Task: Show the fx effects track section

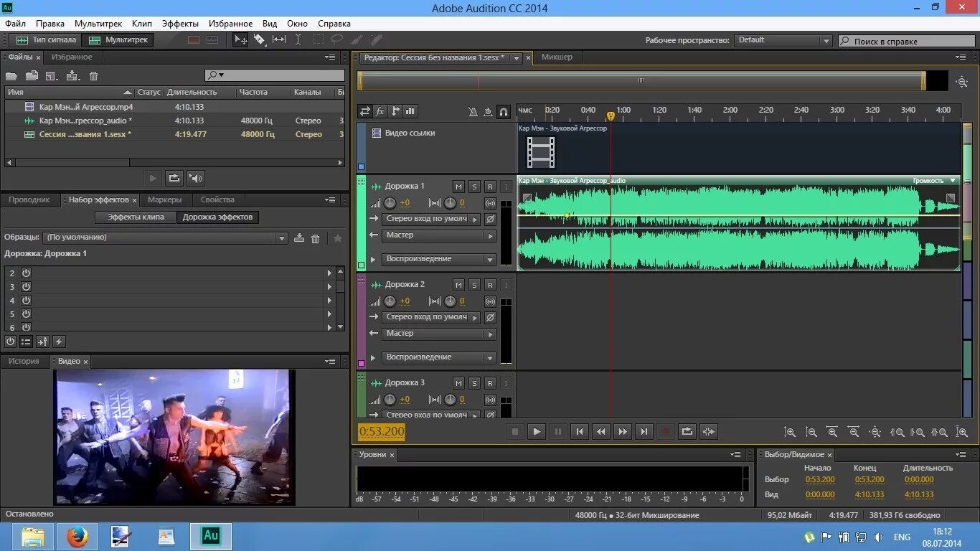Action: point(380,111)
